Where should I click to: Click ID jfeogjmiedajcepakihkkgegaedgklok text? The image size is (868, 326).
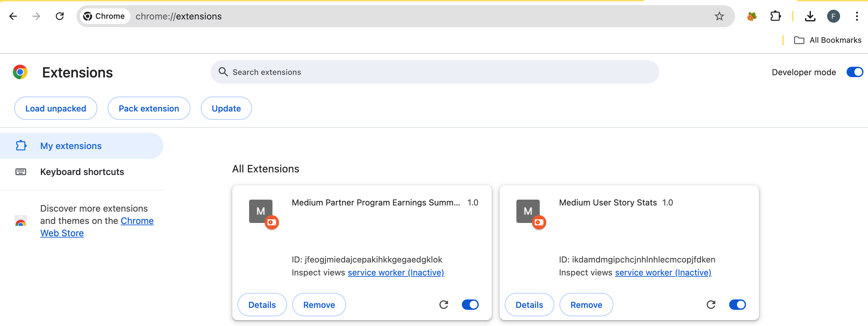tap(367, 259)
